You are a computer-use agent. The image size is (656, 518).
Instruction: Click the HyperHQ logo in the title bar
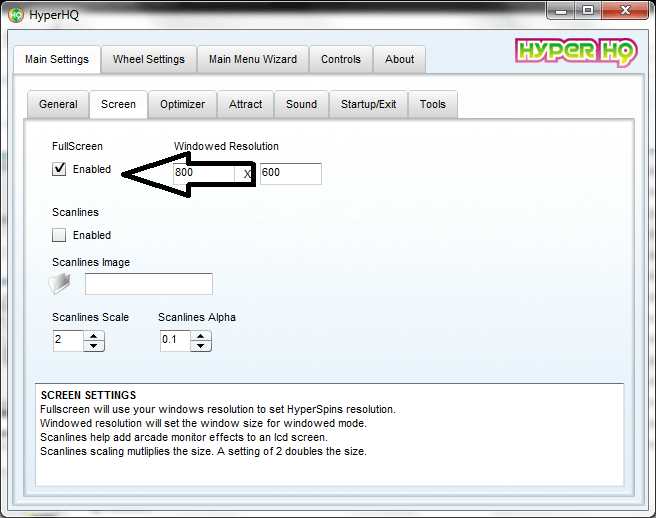[16, 15]
